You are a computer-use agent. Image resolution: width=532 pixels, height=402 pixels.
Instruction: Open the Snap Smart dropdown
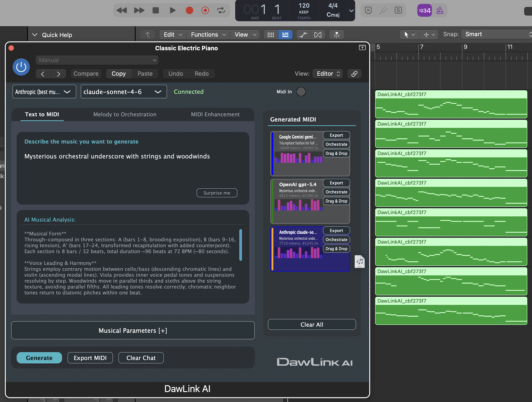497,34
